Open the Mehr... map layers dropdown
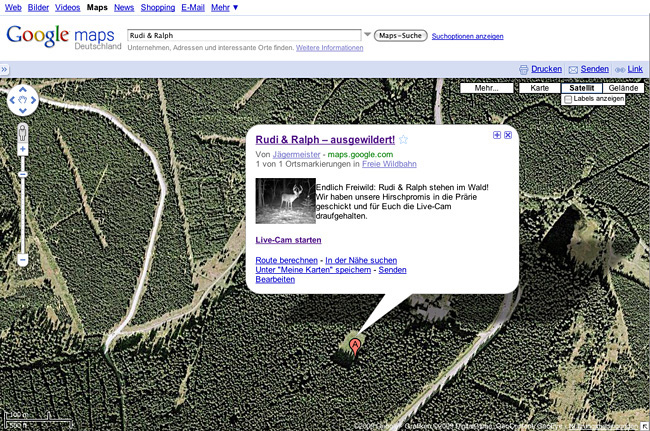650x431 pixels. 487,88
